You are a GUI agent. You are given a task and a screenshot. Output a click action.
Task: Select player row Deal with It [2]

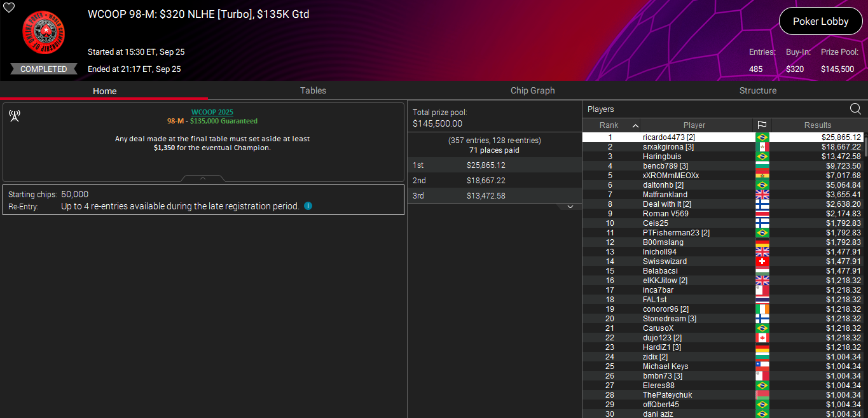(x=723, y=204)
